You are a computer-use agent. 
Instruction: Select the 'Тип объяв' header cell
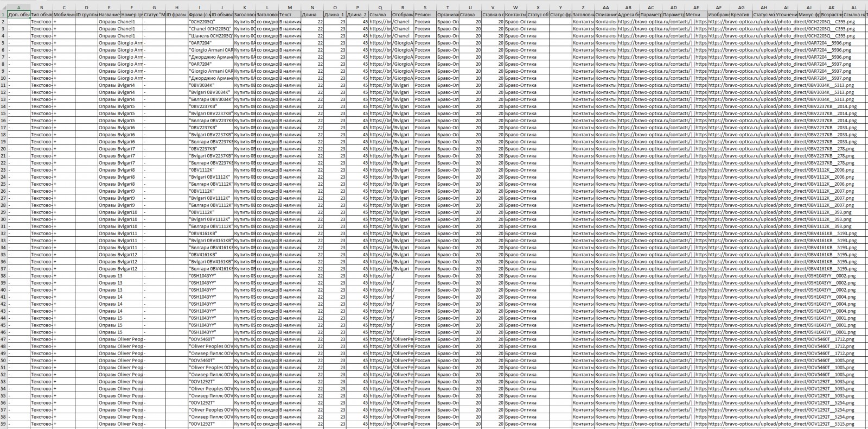(x=42, y=15)
